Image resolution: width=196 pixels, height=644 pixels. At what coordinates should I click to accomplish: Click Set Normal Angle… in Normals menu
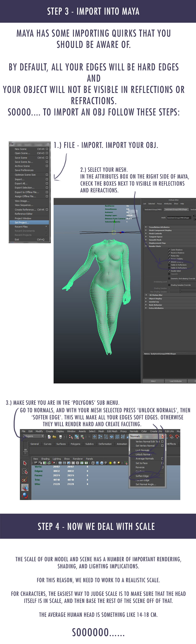(146, 484)
